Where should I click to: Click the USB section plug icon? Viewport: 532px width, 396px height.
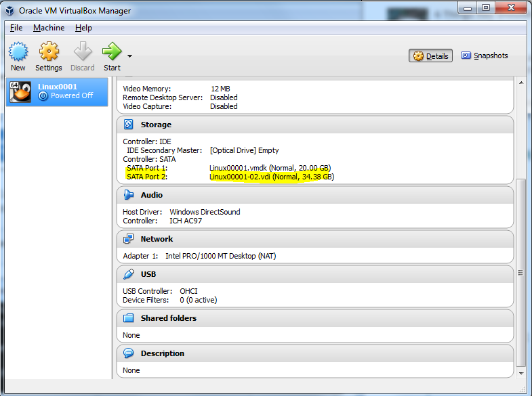tap(129, 274)
